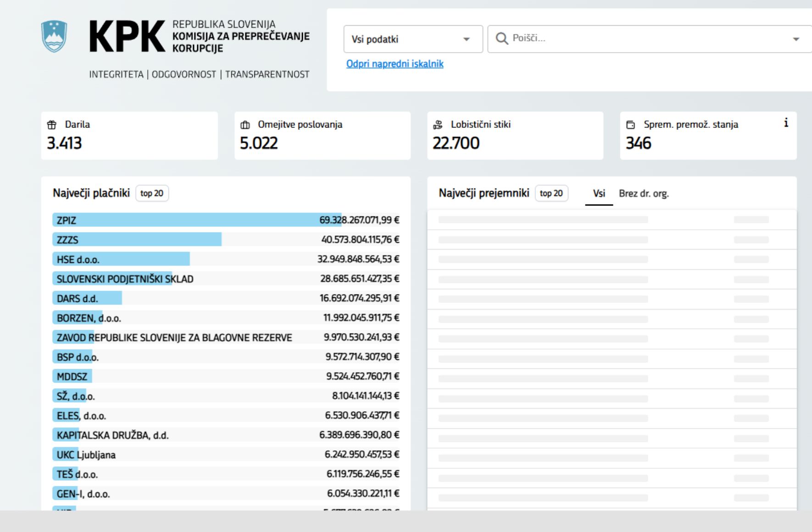
Task: Select the ZPIZ payer row
Action: pos(226,220)
